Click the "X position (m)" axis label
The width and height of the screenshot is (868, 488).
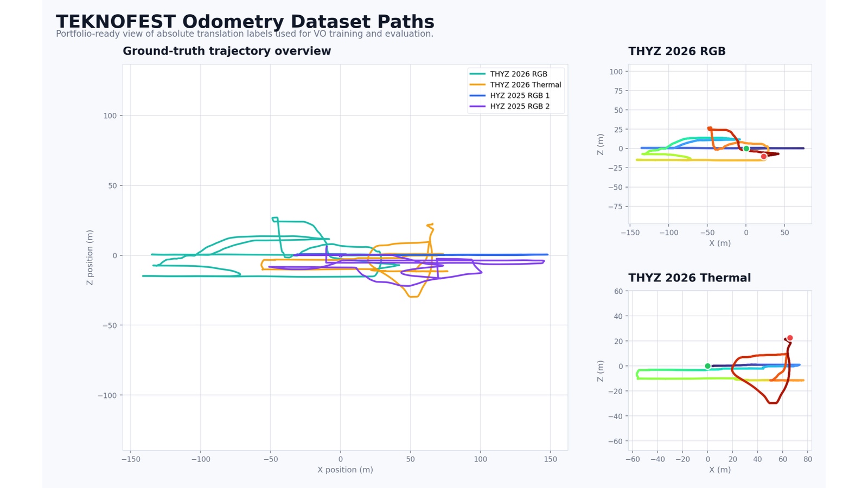tap(345, 470)
